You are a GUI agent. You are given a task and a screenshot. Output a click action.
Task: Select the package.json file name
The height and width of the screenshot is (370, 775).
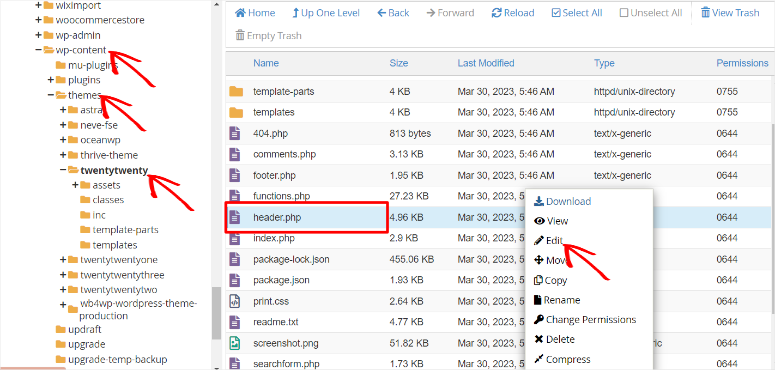pos(281,280)
